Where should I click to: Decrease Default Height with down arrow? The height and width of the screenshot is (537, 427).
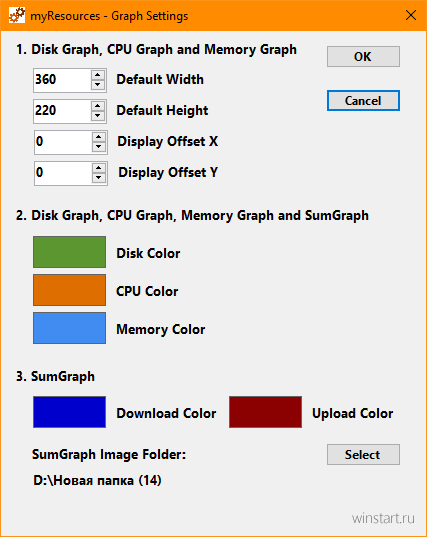[x=98, y=116]
